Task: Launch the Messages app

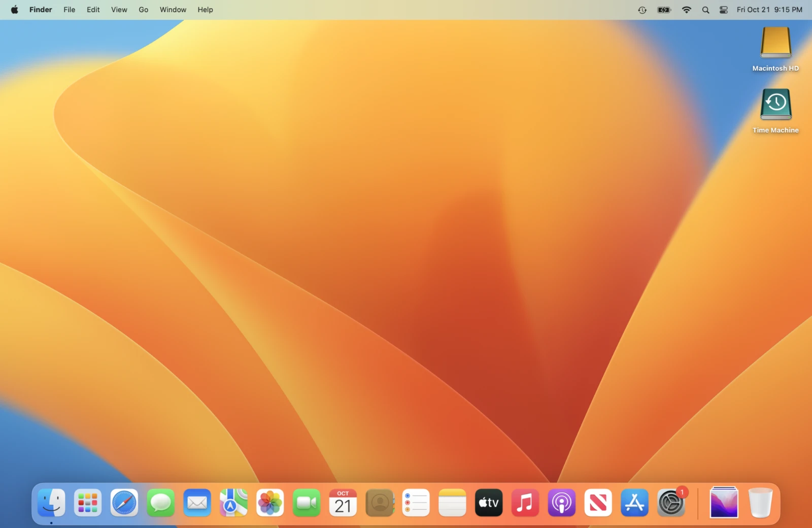Action: [x=160, y=503]
